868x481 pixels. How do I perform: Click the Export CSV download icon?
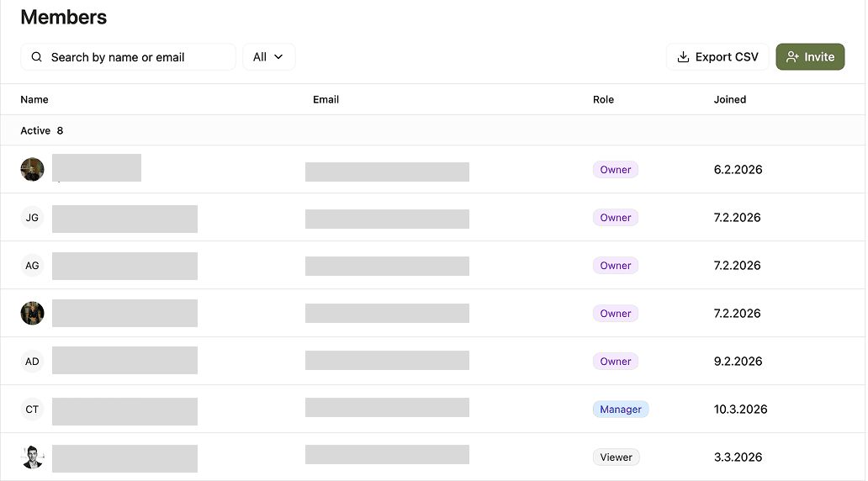(x=683, y=57)
